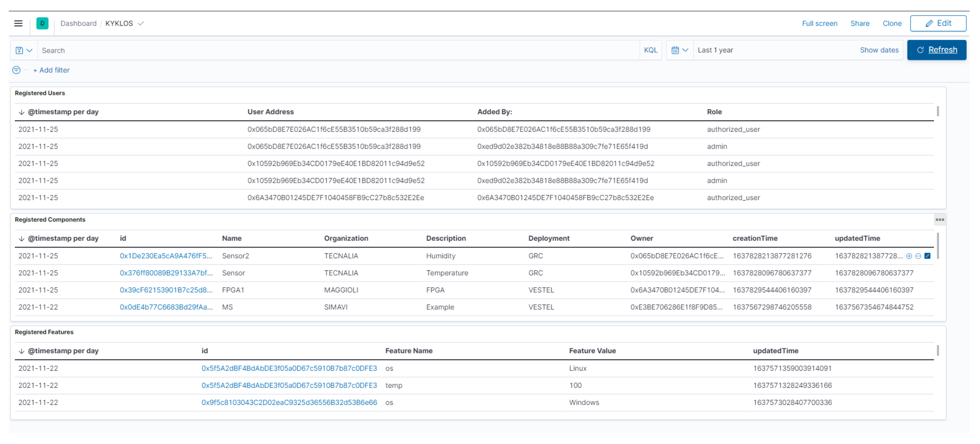Open Registered Components panel options menu

940,220
